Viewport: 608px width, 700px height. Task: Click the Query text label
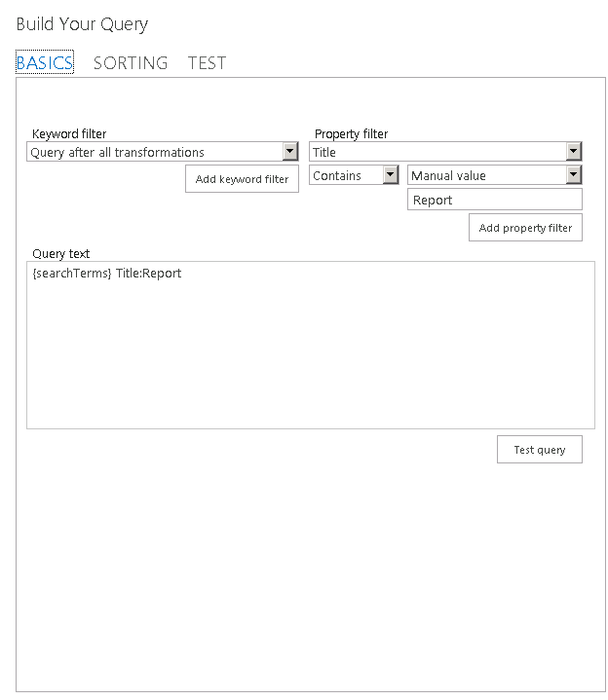pos(60,253)
